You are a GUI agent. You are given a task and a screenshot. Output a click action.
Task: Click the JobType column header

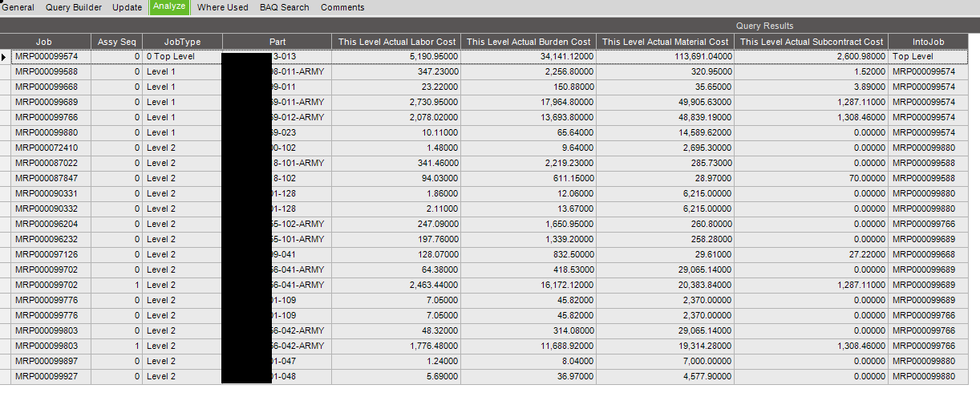[183, 42]
